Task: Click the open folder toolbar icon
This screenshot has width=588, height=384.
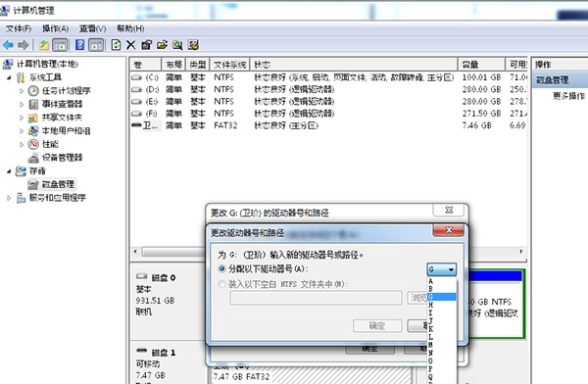Action: (x=162, y=45)
